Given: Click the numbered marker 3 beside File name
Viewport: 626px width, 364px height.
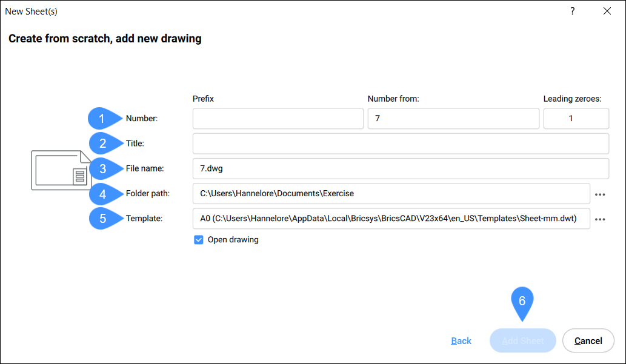Looking at the screenshot, I should point(102,169).
